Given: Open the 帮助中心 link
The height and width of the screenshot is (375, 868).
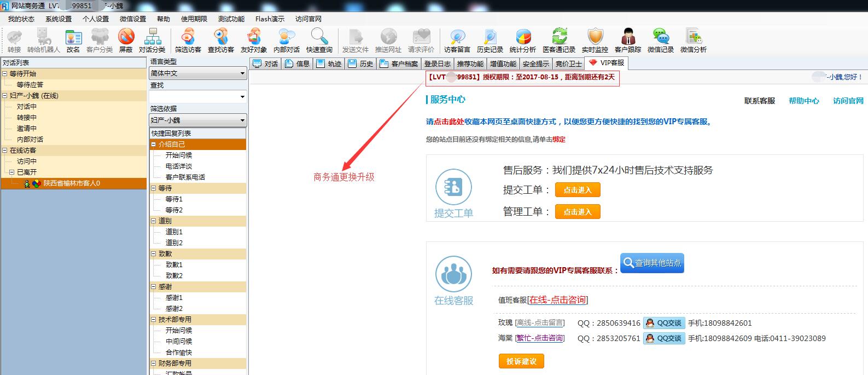Looking at the screenshot, I should click(x=804, y=101).
